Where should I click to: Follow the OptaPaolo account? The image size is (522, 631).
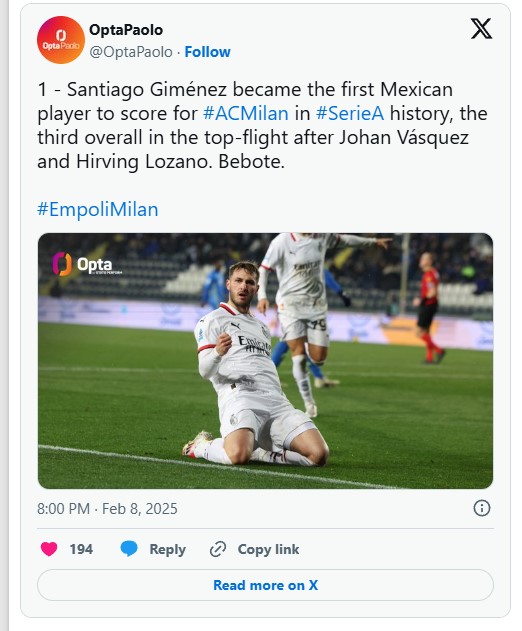tap(207, 52)
